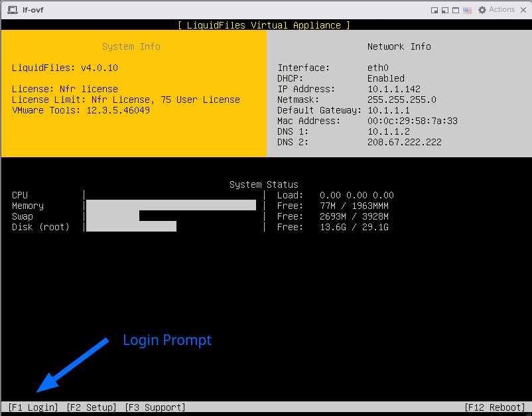Click the Memory usage bar
532x416 pixels.
(x=170, y=206)
